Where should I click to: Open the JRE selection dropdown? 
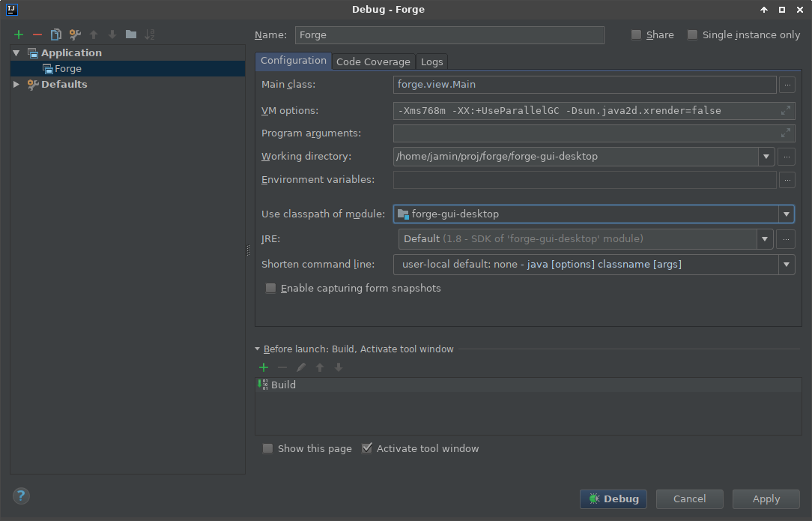tap(764, 239)
